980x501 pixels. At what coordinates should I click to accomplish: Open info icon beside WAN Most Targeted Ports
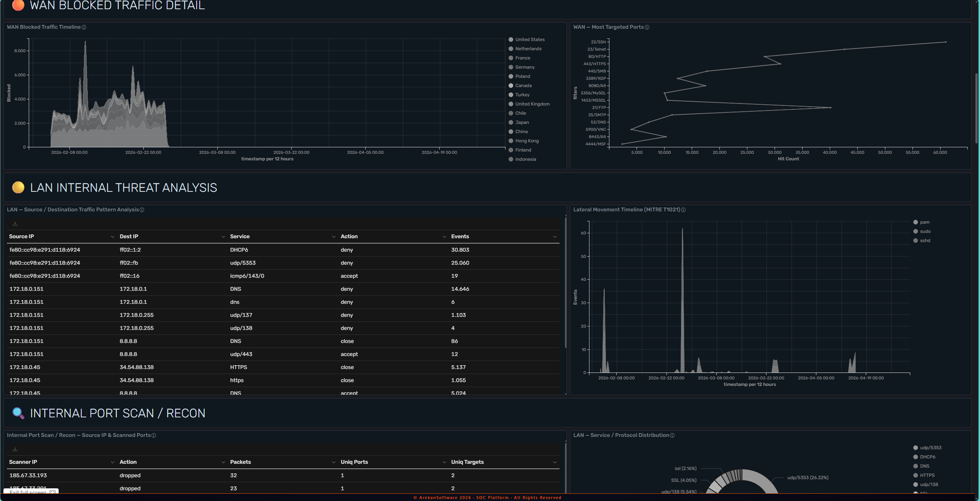[647, 27]
